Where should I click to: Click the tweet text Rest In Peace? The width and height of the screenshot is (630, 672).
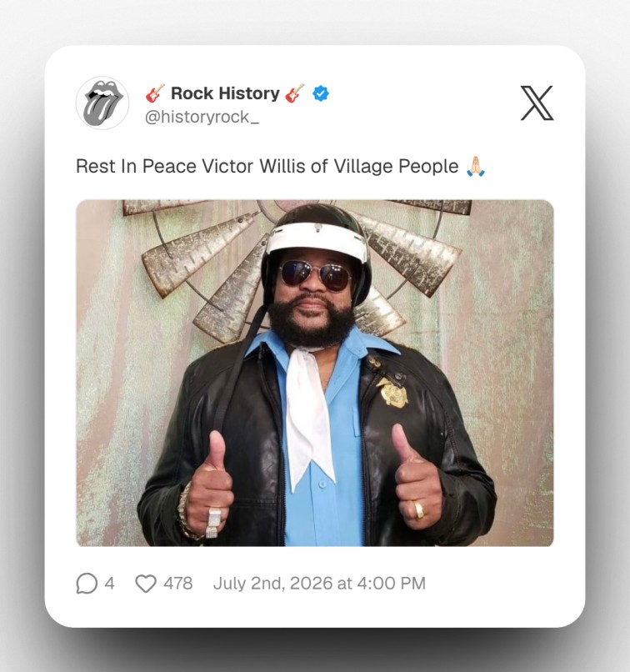tap(136, 166)
